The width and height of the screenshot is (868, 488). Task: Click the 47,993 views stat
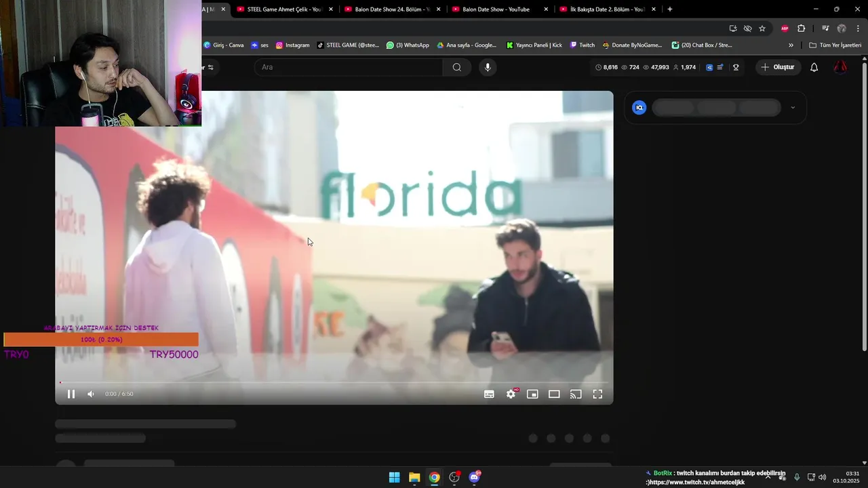pyautogui.click(x=656, y=67)
